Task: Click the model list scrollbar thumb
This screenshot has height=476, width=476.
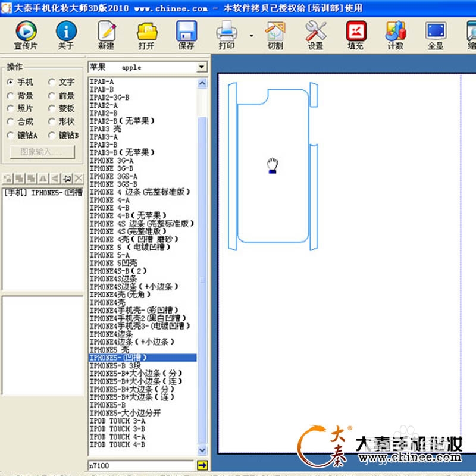Action: (202, 280)
